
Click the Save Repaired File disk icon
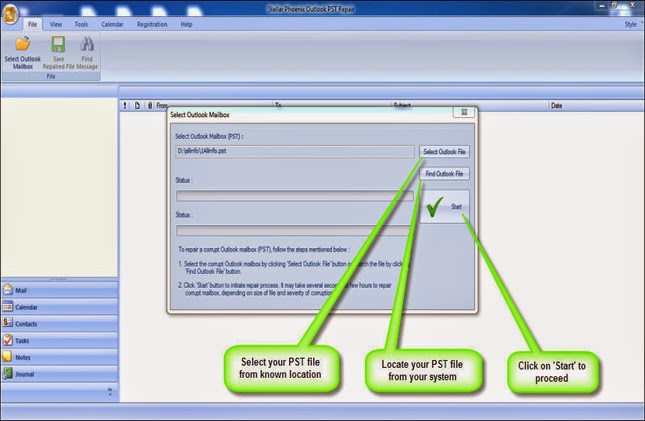[58, 44]
